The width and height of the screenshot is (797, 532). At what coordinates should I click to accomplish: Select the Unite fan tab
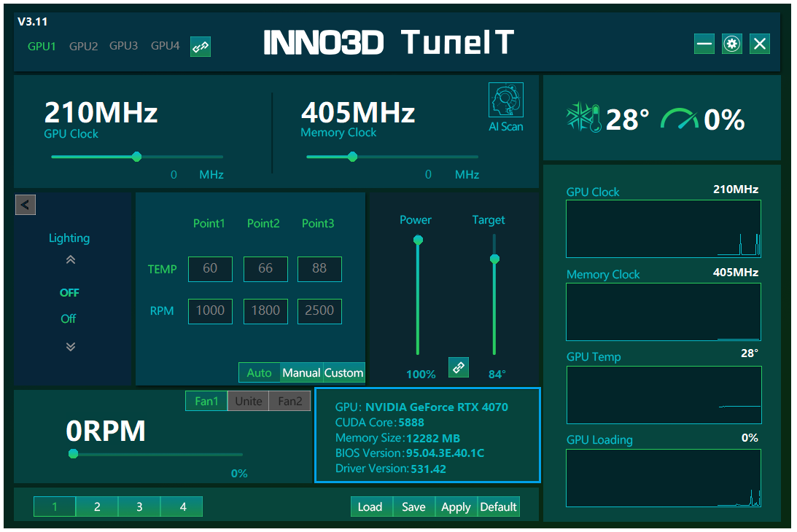249,401
